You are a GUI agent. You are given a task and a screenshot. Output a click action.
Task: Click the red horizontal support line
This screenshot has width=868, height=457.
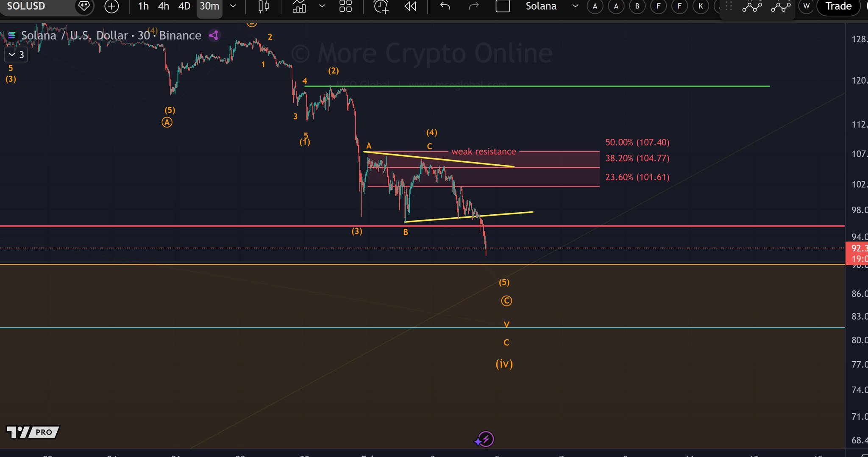pos(212,226)
